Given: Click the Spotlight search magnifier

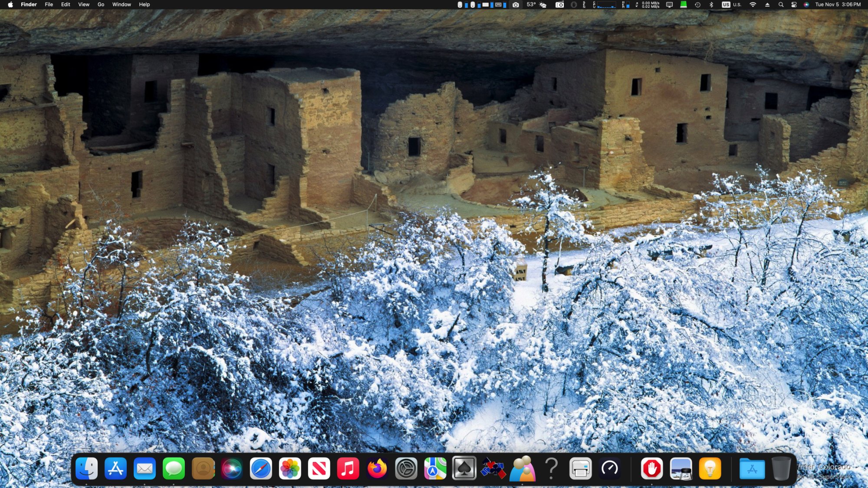Looking at the screenshot, I should (x=781, y=5).
